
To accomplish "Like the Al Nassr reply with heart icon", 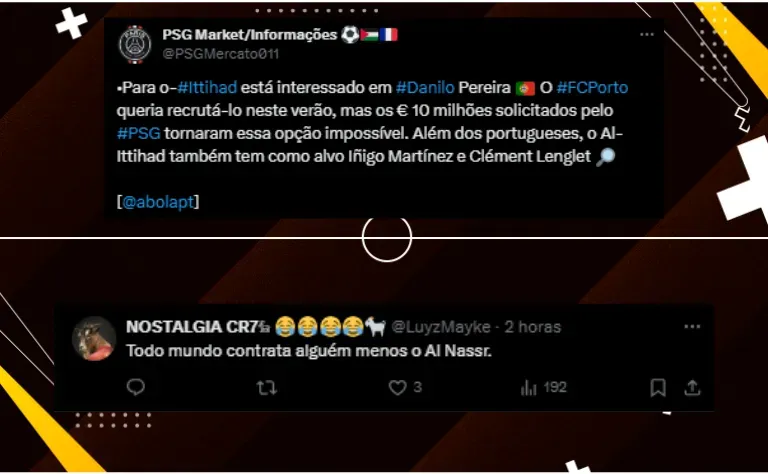I will 397,387.
